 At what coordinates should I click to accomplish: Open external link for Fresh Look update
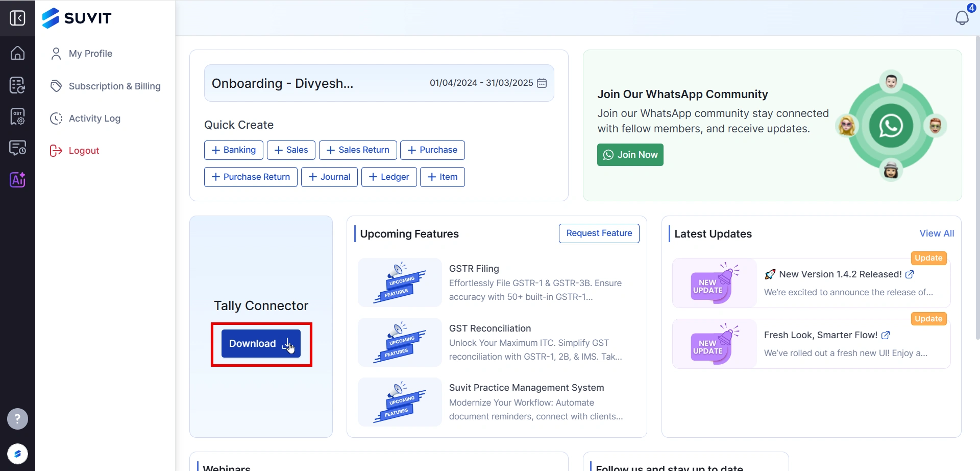pos(886,335)
